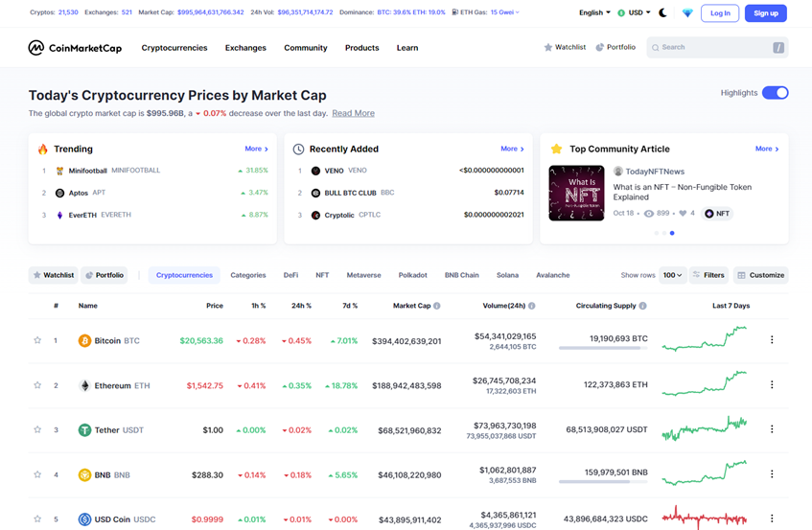Click the Market Cap info icon
Screen dimensions: 812x530
[437, 306]
